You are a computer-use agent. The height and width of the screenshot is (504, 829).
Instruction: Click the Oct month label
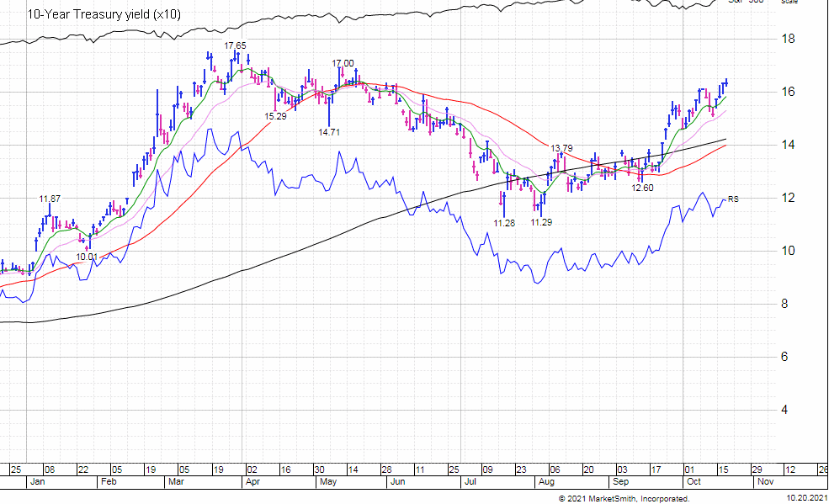click(x=693, y=482)
